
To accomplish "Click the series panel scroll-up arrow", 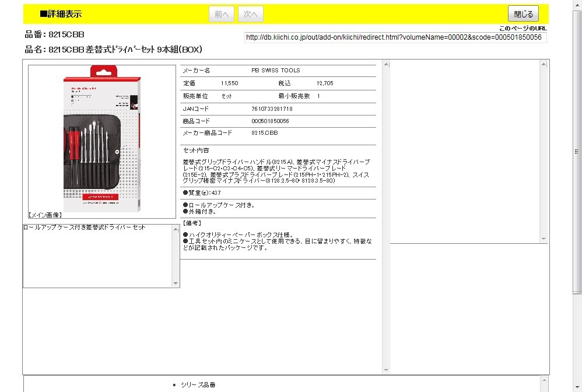I will point(544,380).
